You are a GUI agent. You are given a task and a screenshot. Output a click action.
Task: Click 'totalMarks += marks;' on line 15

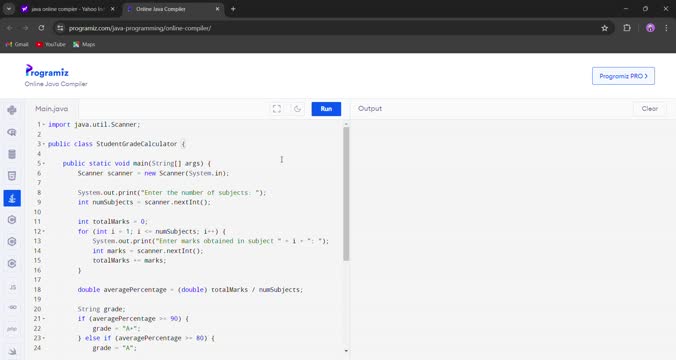click(x=129, y=260)
